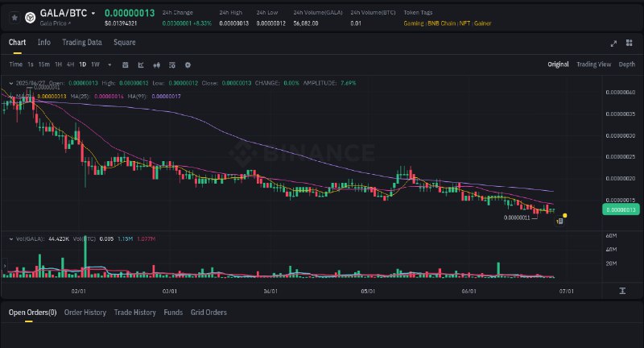Image resolution: width=644 pixels, height=348 pixels.
Task: Switch to the Info tab
Action: (44, 43)
